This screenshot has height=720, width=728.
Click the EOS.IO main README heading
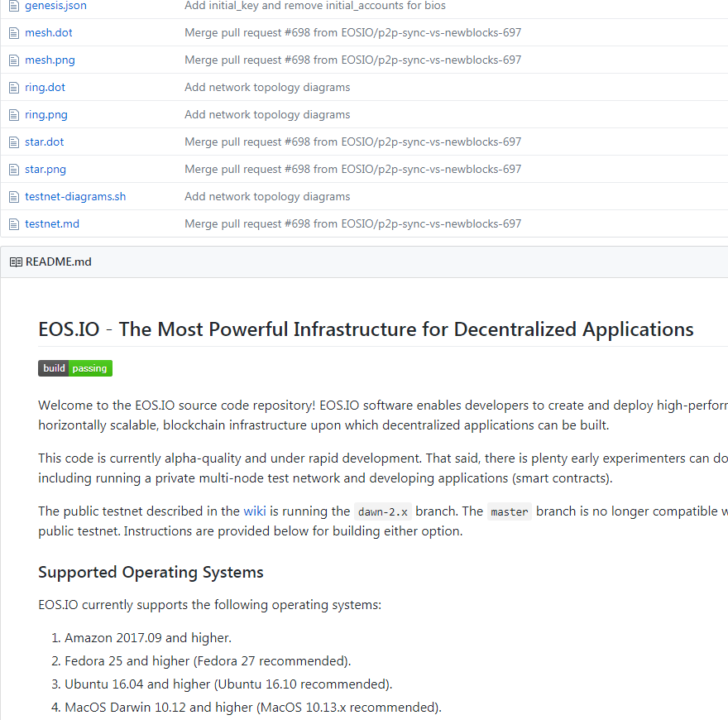[366, 329]
